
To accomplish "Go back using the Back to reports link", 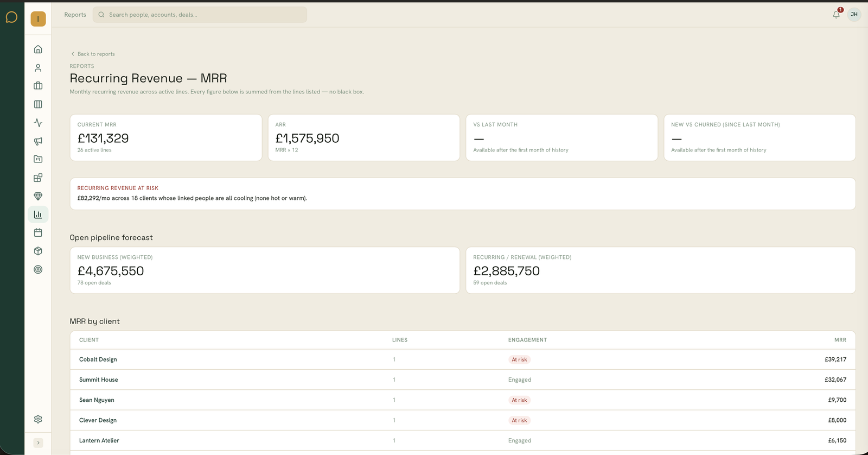I will click(x=93, y=54).
